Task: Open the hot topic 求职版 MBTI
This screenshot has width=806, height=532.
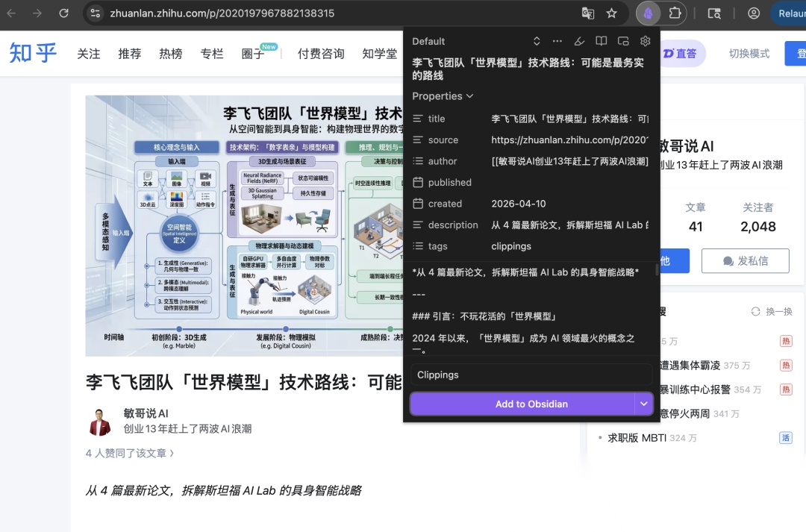Action: tap(637, 438)
